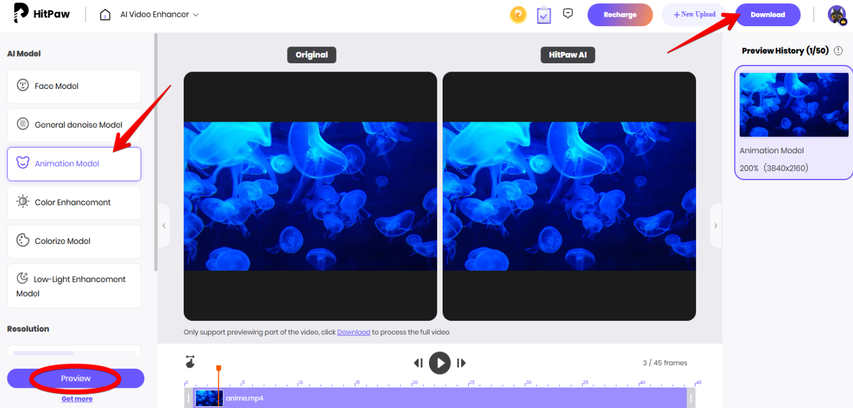Screen dimensions: 853x408
Task: Step to next frame
Action: [461, 363]
